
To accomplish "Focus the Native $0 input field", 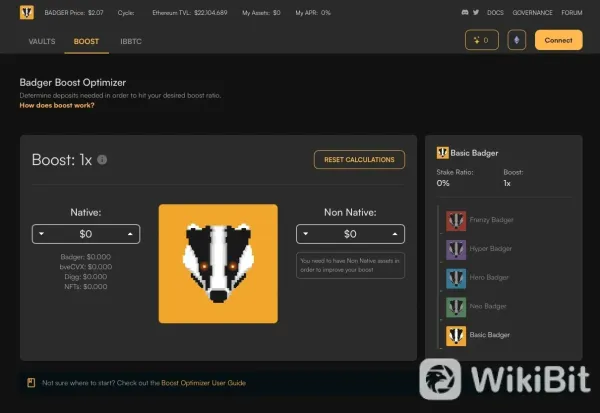I will click(x=86, y=234).
